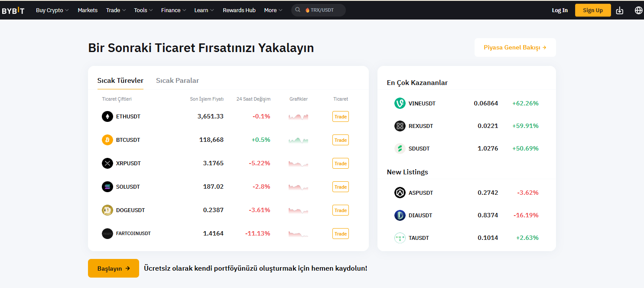Viewport: 644px width, 288px height.
Task: Click the VINEUSDT gainer label
Action: (422, 103)
